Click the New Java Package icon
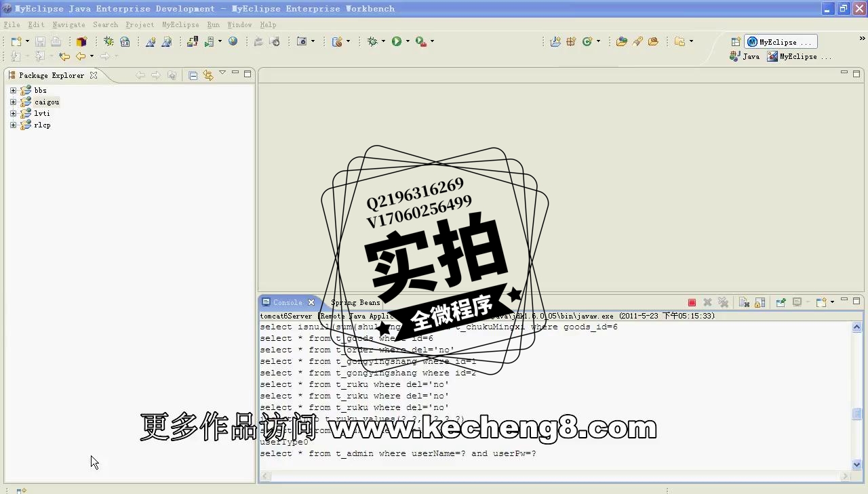Viewport: 868px width, 494px height. click(571, 41)
